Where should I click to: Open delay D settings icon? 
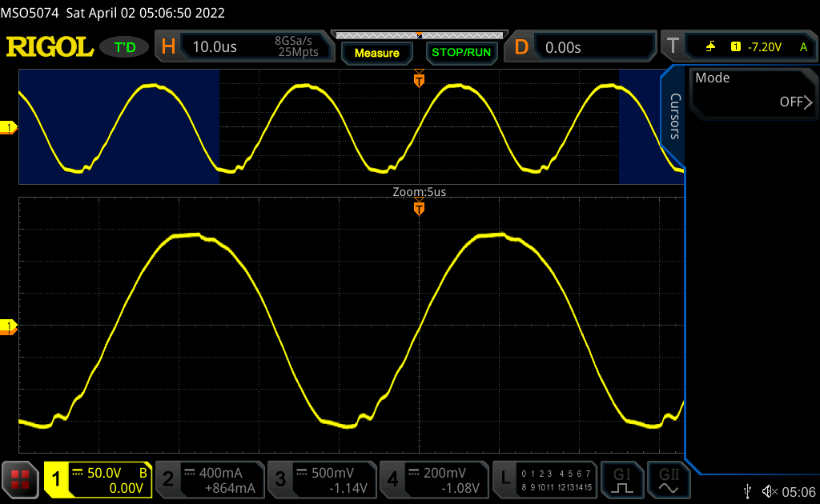click(x=521, y=47)
